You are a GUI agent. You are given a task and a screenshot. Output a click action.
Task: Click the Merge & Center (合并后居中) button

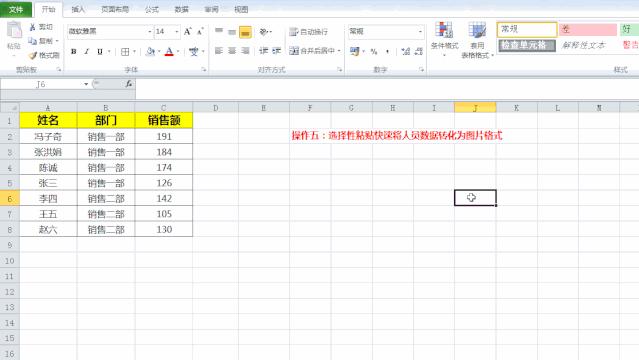[x=312, y=51]
